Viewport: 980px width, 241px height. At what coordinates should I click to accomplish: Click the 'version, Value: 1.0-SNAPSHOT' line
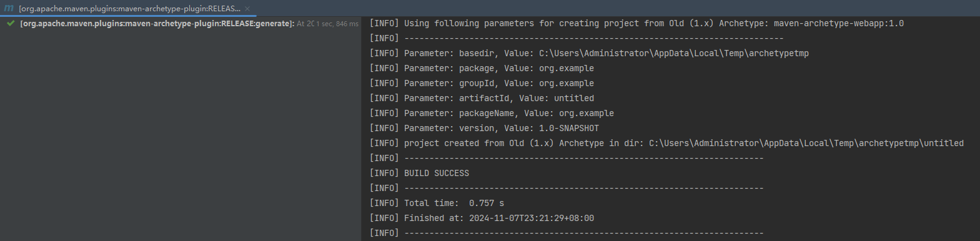tap(484, 128)
